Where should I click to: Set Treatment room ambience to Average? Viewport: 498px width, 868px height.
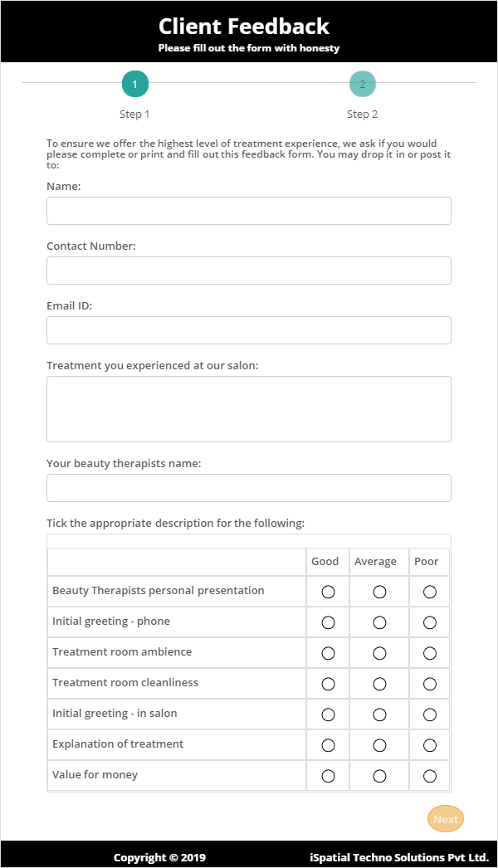click(x=379, y=653)
